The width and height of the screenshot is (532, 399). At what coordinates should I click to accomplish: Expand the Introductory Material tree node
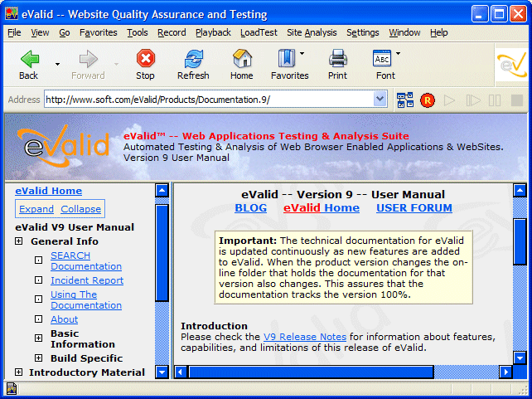[x=19, y=372]
